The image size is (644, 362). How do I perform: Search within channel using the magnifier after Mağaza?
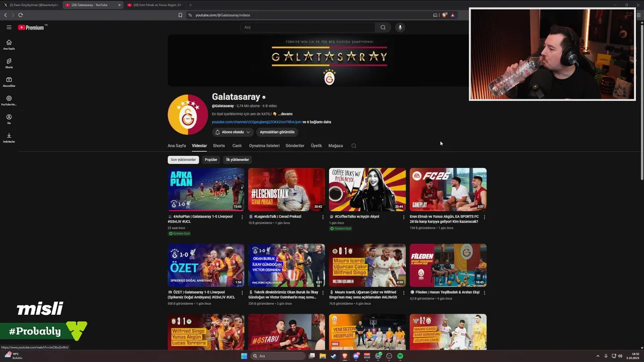(354, 146)
